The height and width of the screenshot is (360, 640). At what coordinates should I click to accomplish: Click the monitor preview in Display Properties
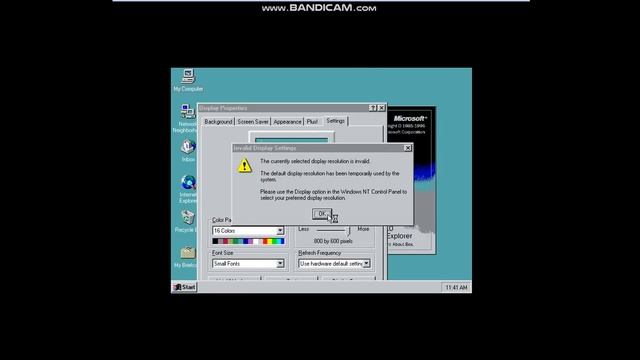pyautogui.click(x=291, y=138)
